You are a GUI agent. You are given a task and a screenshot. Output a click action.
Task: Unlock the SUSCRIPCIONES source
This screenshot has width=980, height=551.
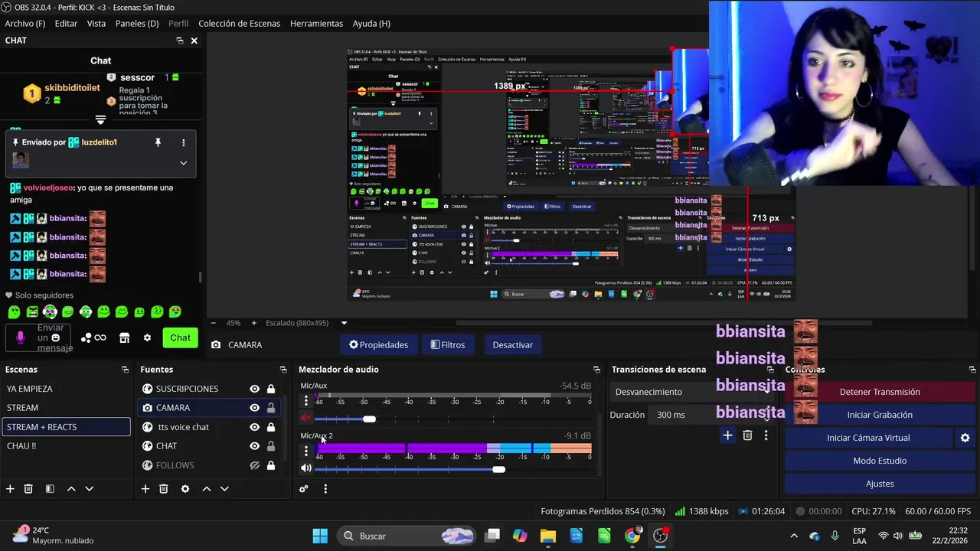click(270, 389)
